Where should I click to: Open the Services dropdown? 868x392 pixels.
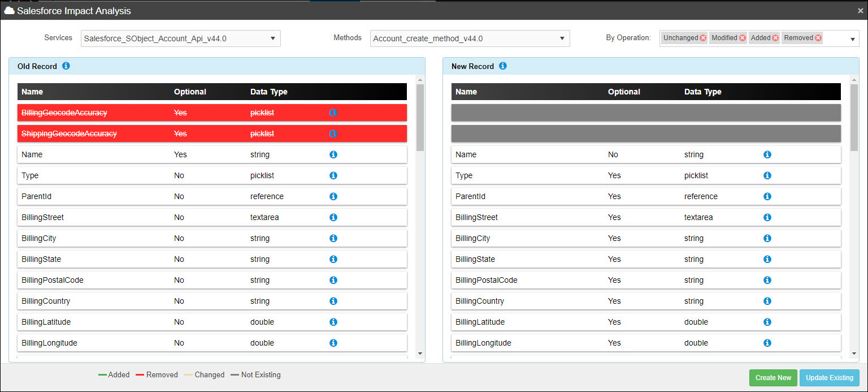point(181,38)
